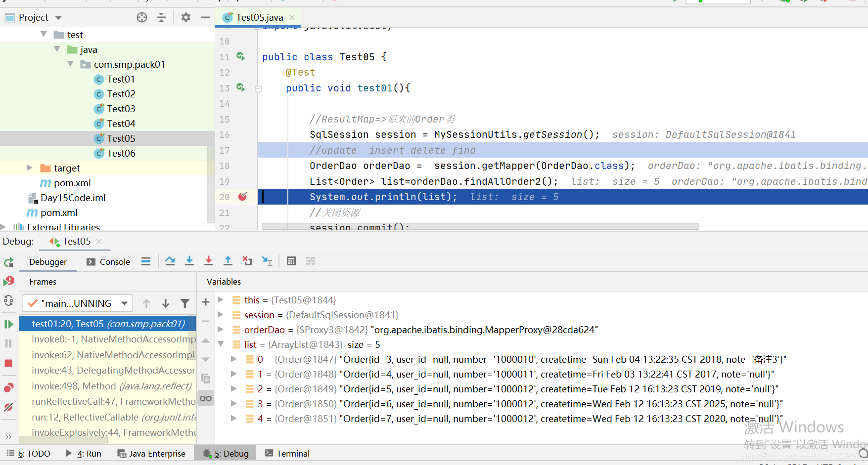Click Copy icon in Variables sidebar
The height and width of the screenshot is (465, 868).
click(x=206, y=379)
